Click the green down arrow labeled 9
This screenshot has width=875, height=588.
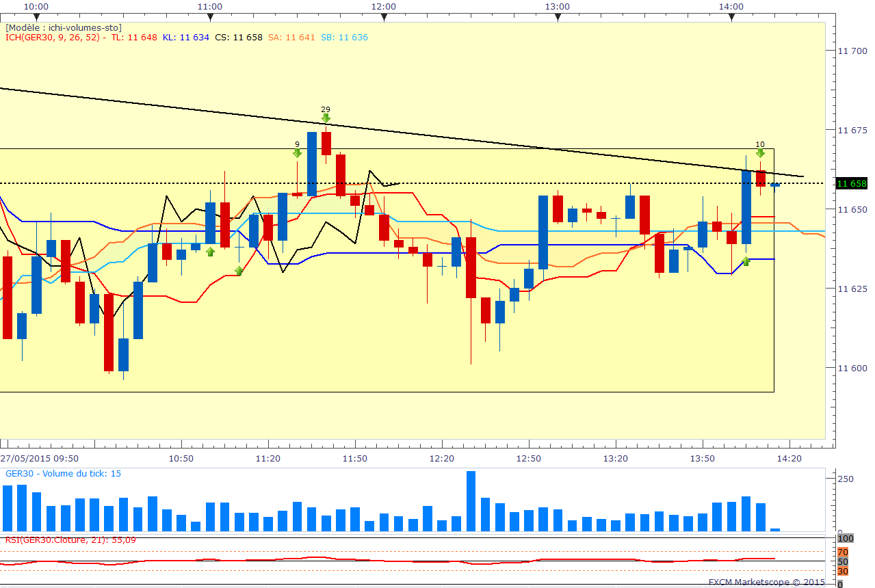pyautogui.click(x=297, y=153)
